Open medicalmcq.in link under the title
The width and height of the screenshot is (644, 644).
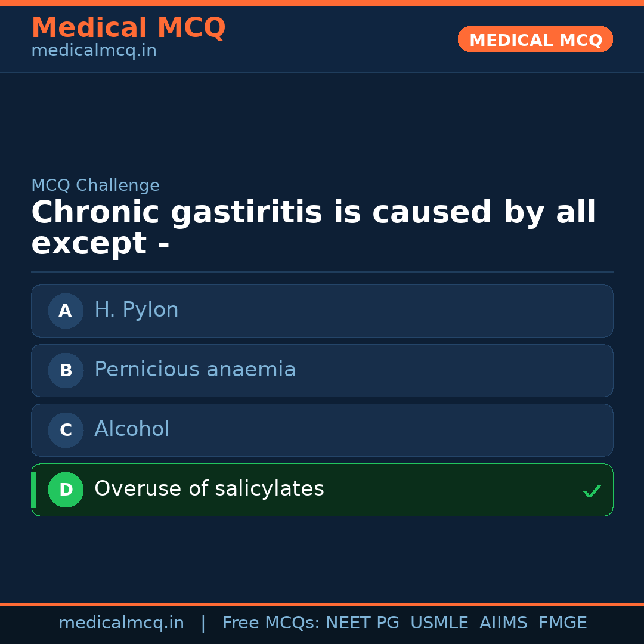94,51
